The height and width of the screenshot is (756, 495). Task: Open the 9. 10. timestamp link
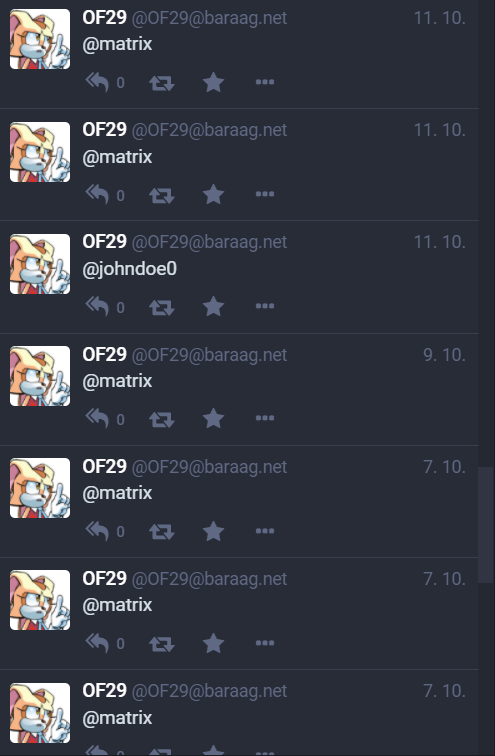(444, 355)
